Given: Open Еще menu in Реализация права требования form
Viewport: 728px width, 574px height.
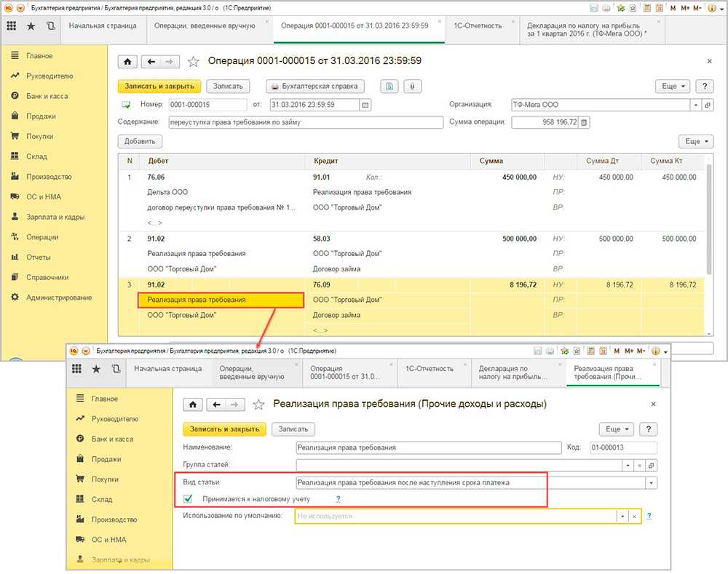Looking at the screenshot, I should 617,429.
